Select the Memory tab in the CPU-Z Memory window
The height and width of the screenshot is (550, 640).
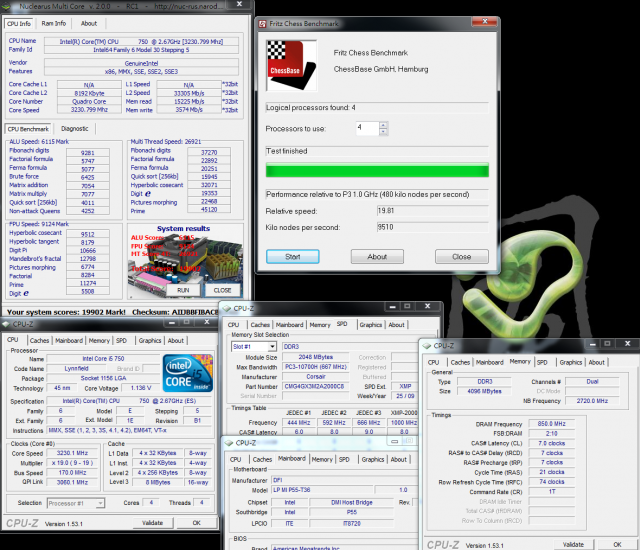click(x=520, y=361)
